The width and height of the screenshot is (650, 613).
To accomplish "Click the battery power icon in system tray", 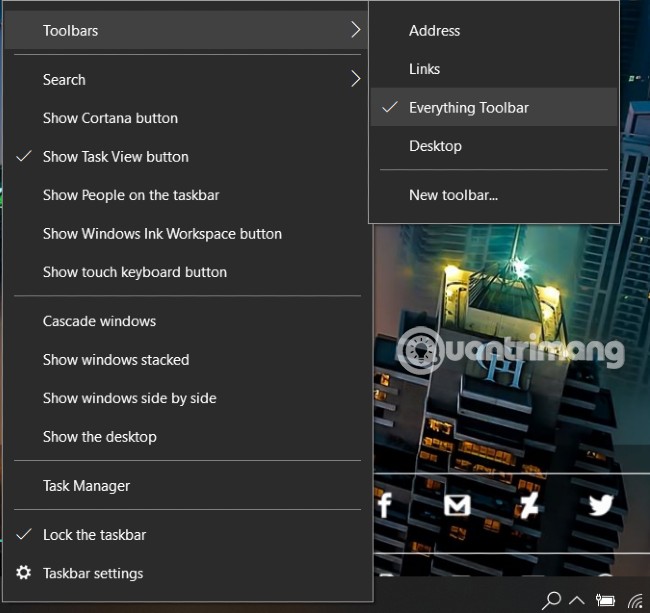I will pos(605,601).
